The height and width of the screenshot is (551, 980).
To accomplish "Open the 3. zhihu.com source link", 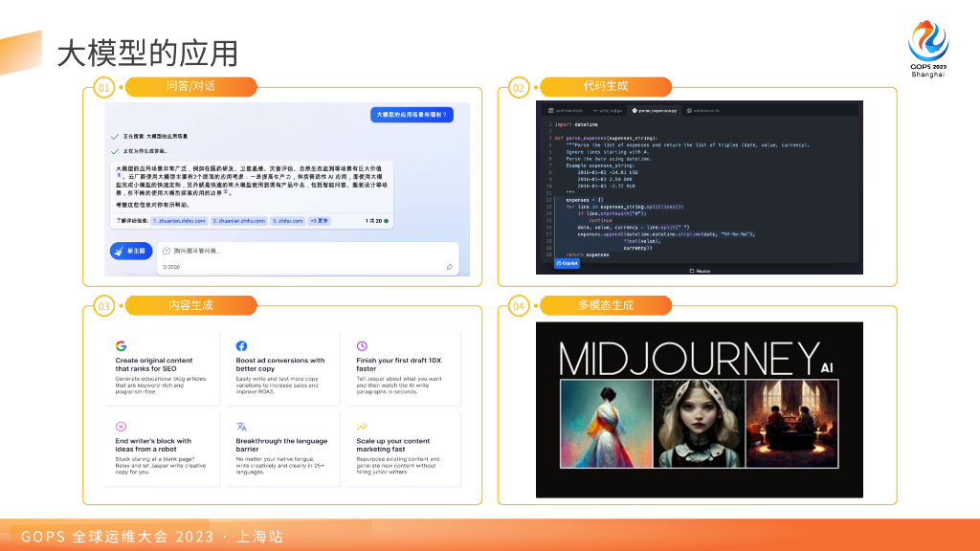I will click(x=286, y=221).
